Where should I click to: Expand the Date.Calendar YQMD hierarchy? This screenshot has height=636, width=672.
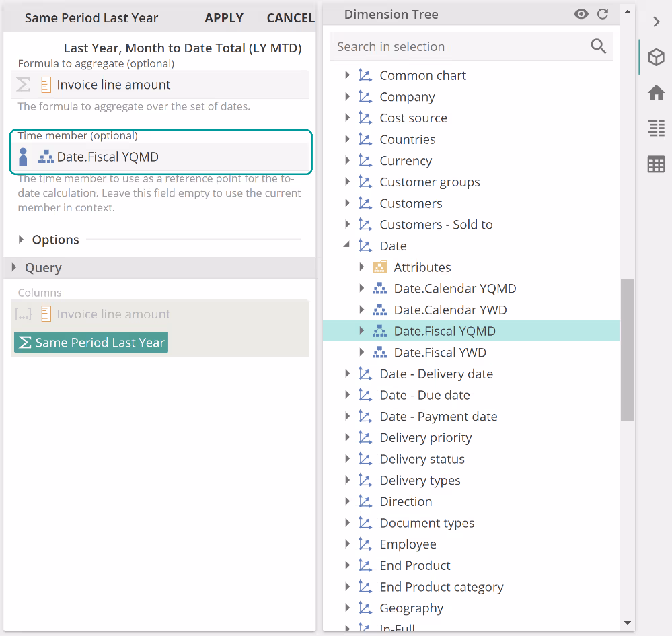[x=362, y=289]
